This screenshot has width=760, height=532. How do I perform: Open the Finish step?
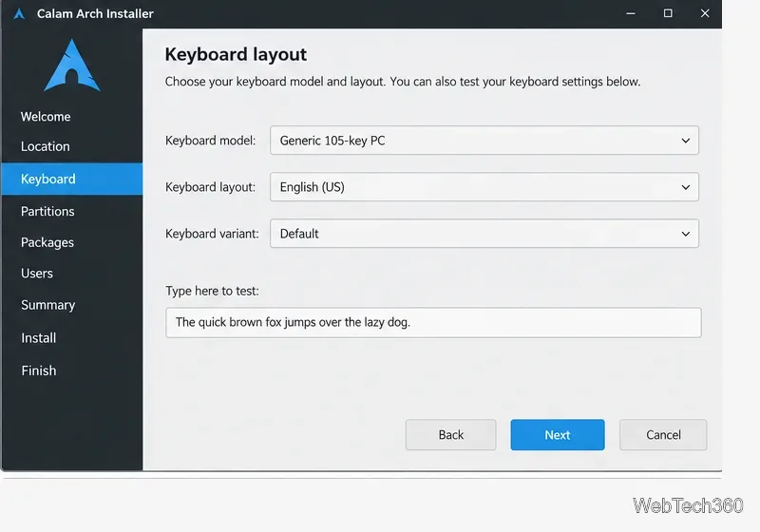38,370
